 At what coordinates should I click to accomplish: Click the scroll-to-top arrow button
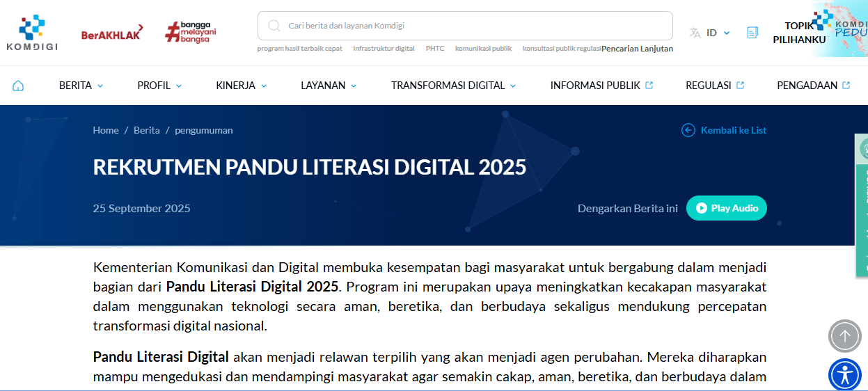pos(844,336)
